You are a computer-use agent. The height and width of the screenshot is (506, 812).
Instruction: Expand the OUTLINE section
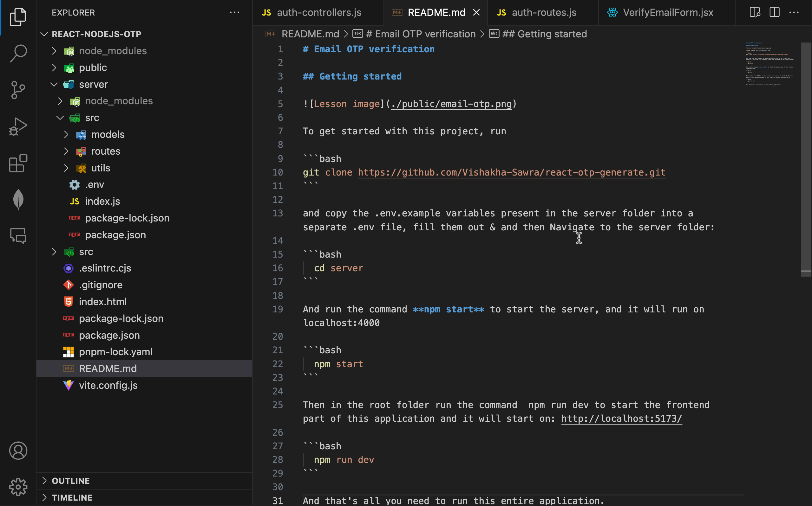click(71, 481)
